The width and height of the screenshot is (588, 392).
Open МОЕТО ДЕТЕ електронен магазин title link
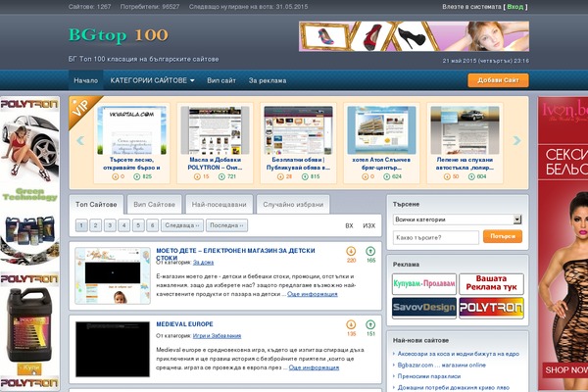pyautogui.click(x=235, y=254)
